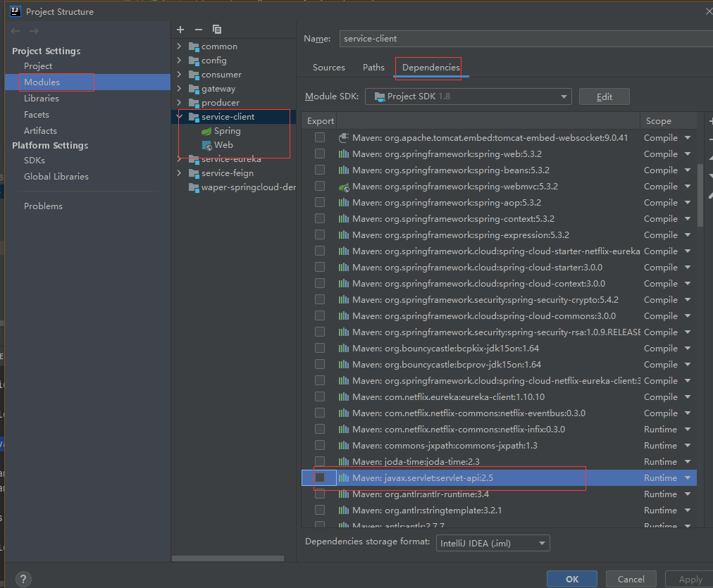The width and height of the screenshot is (713, 588).
Task: Toggle export checkbox for bcpkix-jdk15on:1.64
Action: pyautogui.click(x=320, y=348)
